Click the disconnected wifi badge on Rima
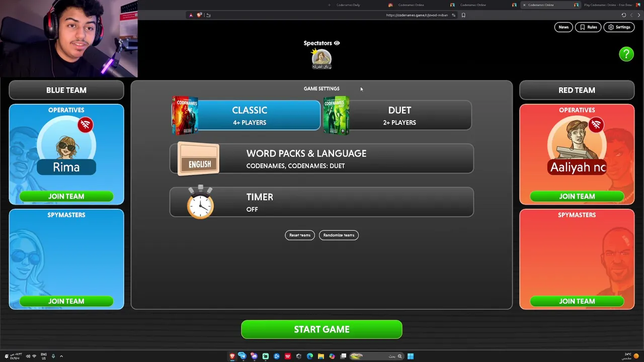 [86, 125]
